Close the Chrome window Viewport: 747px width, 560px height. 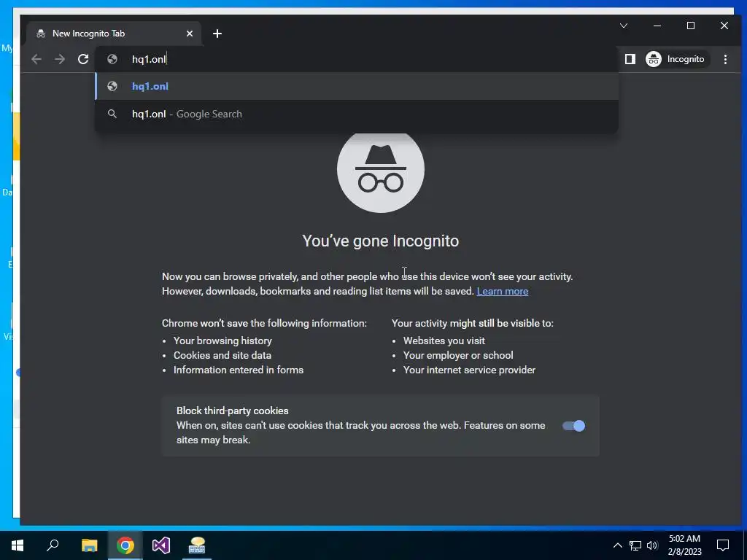[x=724, y=26]
